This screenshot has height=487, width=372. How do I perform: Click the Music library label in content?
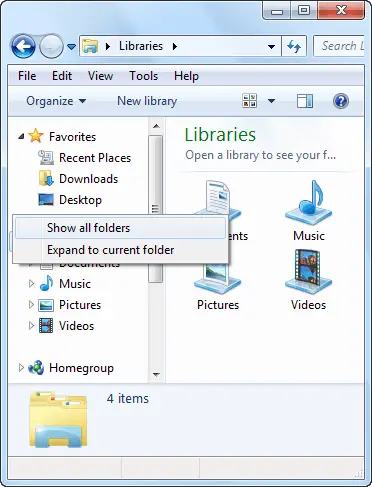(309, 236)
